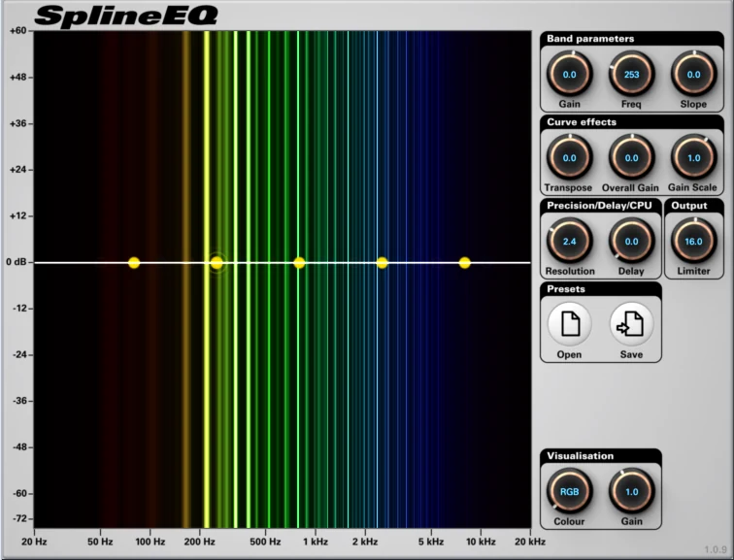734x560 pixels.
Task: Click the Resolution knob showing 2.4
Action: pyautogui.click(x=569, y=242)
